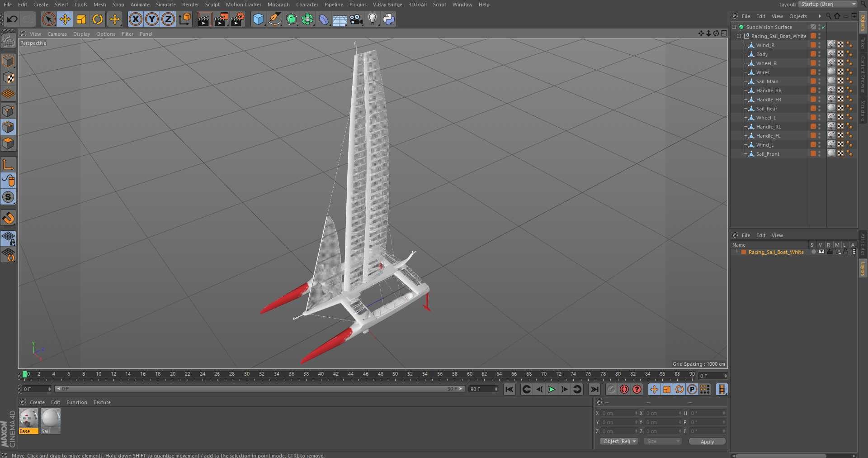The image size is (868, 458).
Task: Select the Live Selection tool
Action: (48, 19)
